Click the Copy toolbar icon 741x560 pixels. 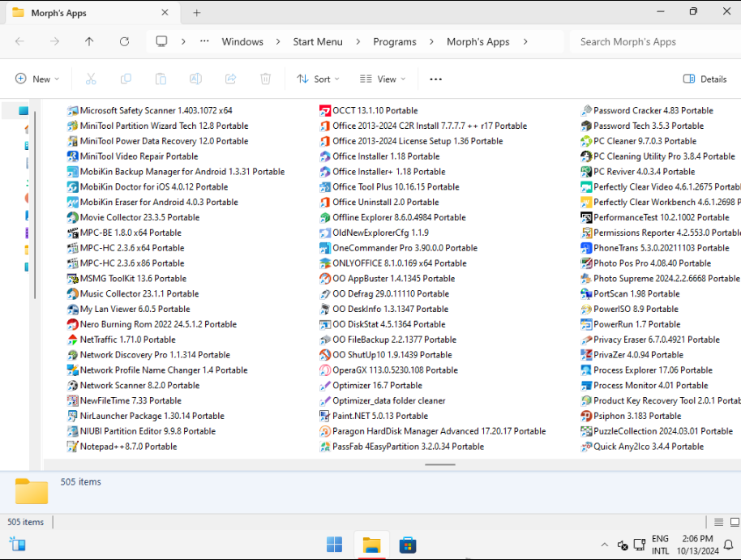(126, 79)
